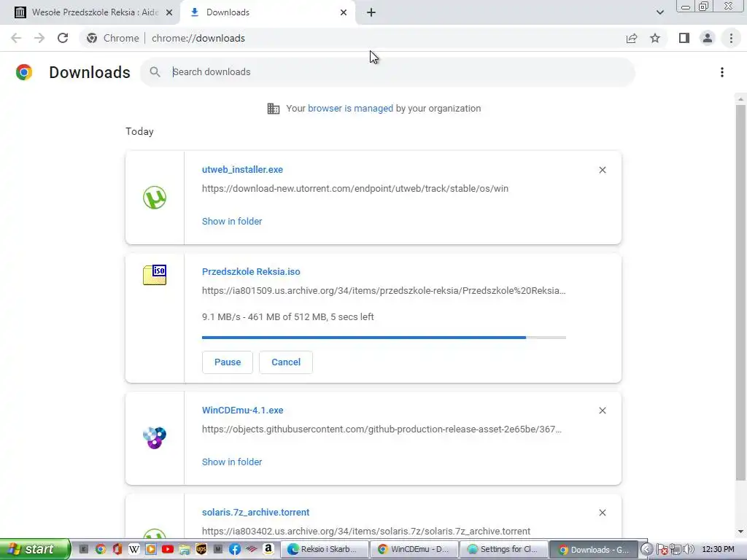Click the share icon in address bar
747x560 pixels.
click(x=632, y=38)
